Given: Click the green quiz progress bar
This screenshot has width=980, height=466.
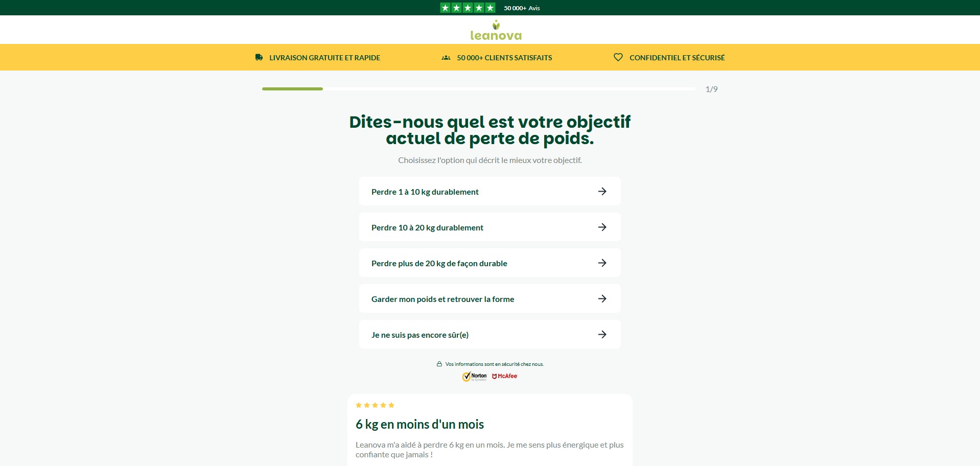Looking at the screenshot, I should pyautogui.click(x=292, y=89).
